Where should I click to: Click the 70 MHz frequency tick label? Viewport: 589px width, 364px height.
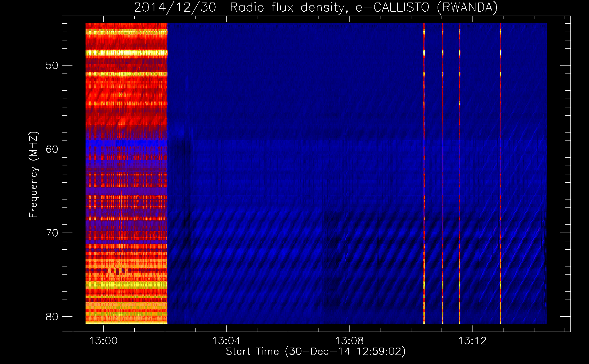pyautogui.click(x=52, y=233)
